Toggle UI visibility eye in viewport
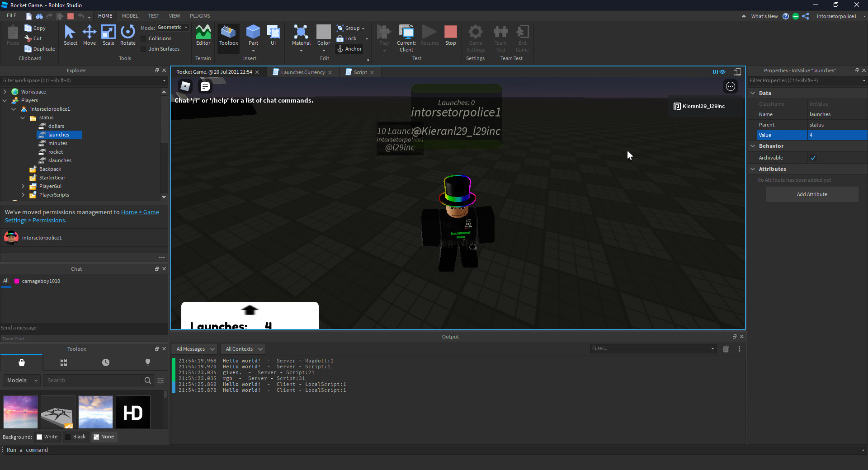The image size is (868, 470). (719, 72)
